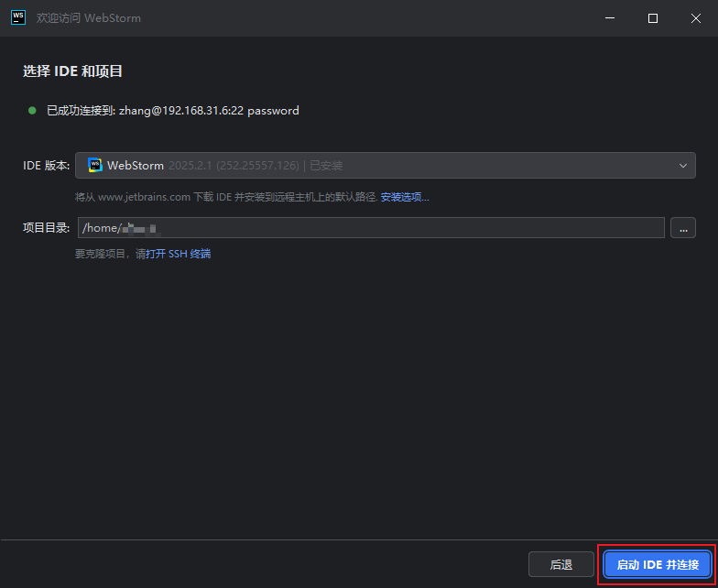Image resolution: width=718 pixels, height=588 pixels.
Task: Open the 安装选项... link
Action: tap(405, 197)
